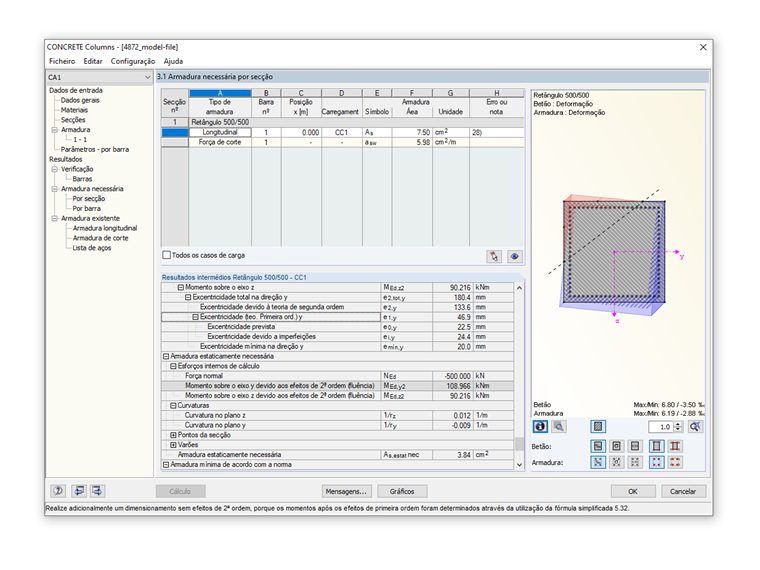This screenshot has height=570, width=760.
Task: Toggle the eye view icon below the table
Action: click(x=515, y=256)
